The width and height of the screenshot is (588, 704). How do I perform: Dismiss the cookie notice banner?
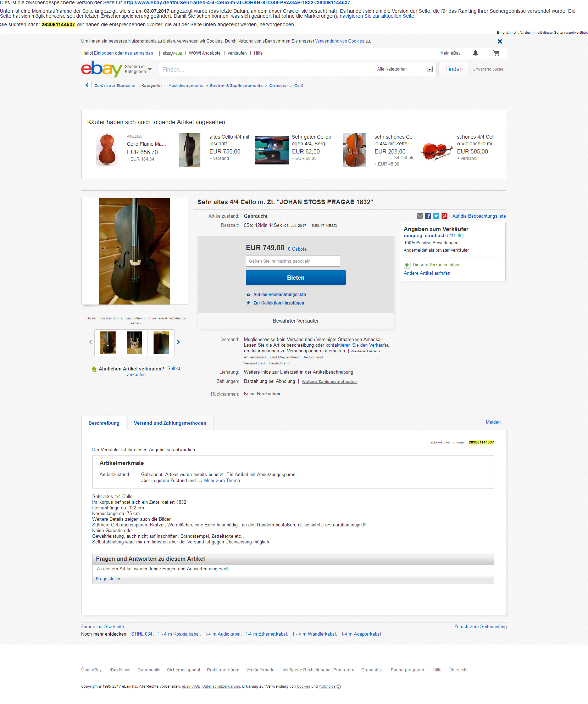tap(500, 41)
